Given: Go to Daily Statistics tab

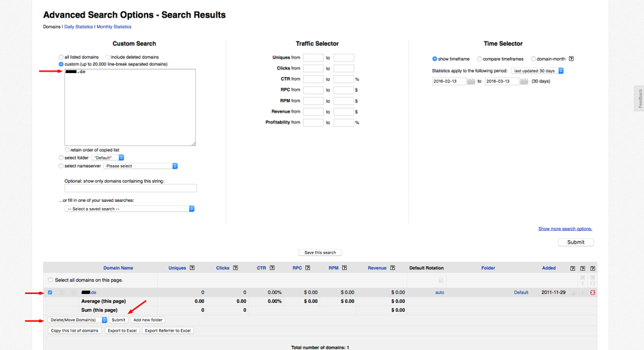Looking at the screenshot, I should (79, 27).
